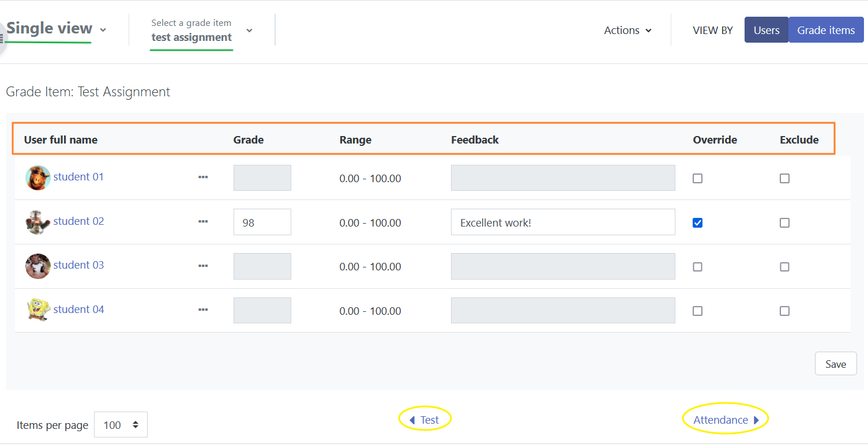
Task: Open student 01's three-dot actions menu
Action: tap(203, 178)
